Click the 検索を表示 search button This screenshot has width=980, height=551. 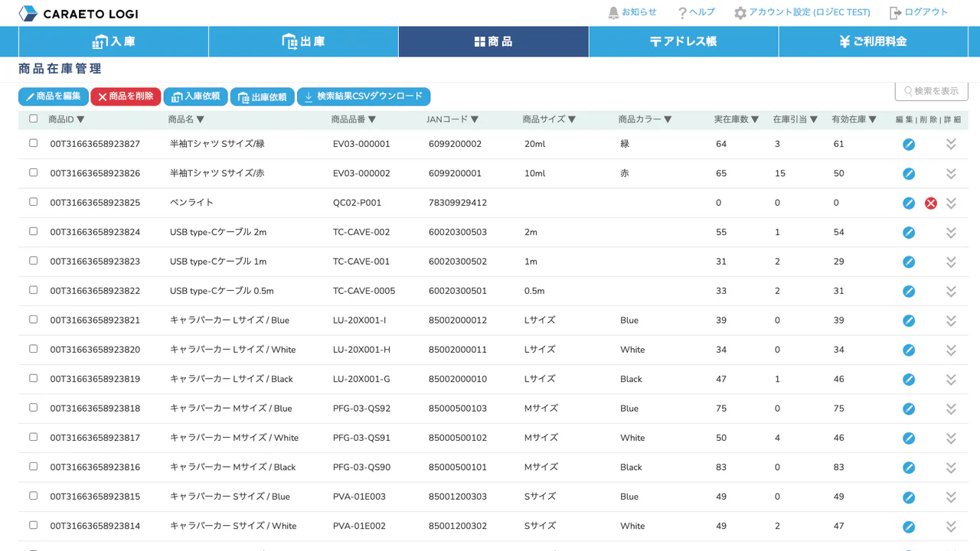931,90
